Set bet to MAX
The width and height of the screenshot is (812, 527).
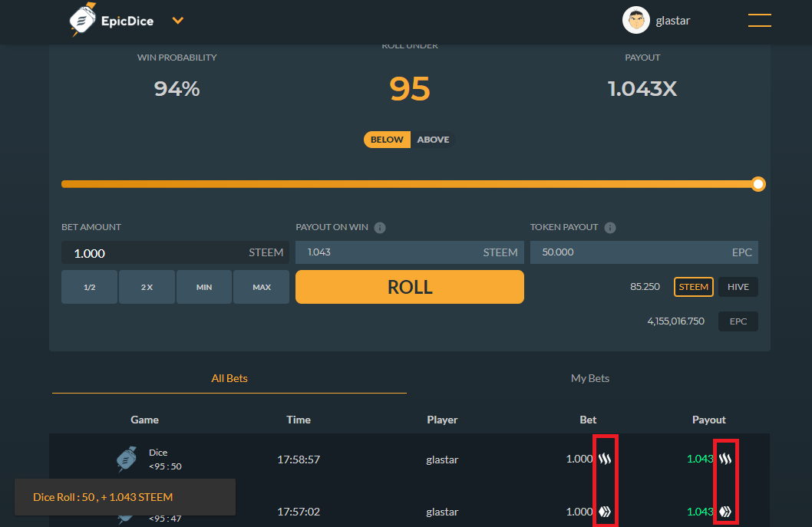coord(262,287)
